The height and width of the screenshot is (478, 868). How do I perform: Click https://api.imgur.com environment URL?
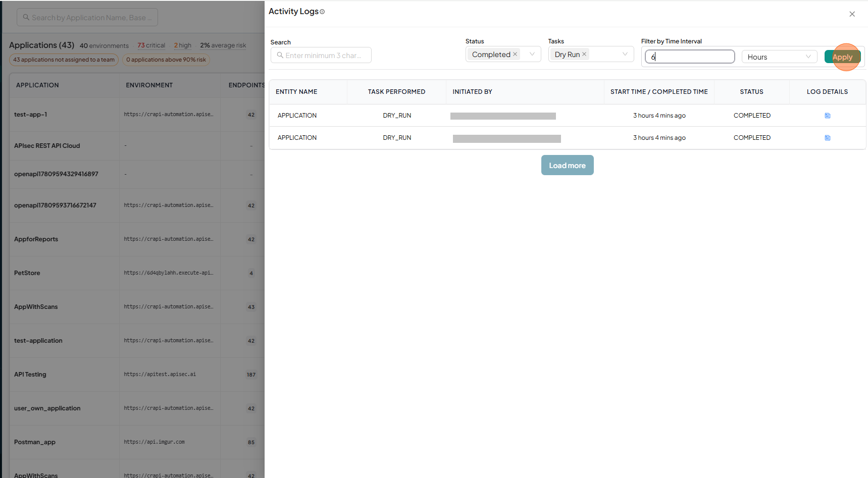tap(154, 442)
